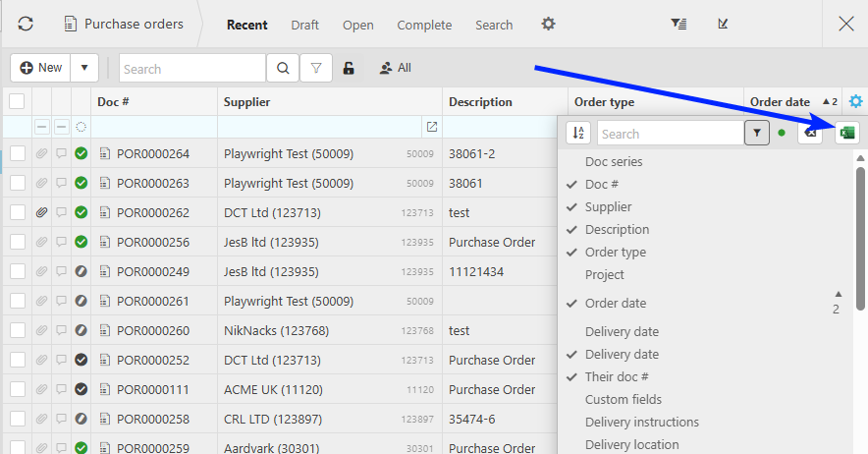The image size is (868, 454).
Task: Toggle the select-all checkbox in the header
Action: click(x=17, y=101)
